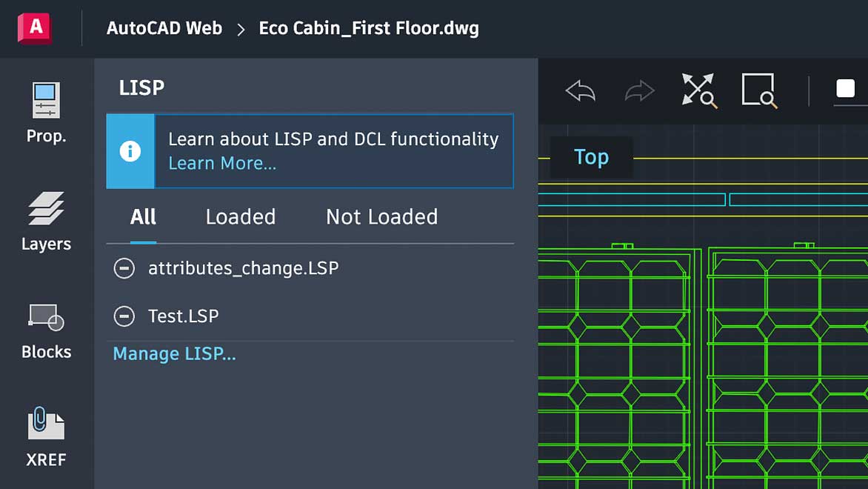Click the Undo arrow icon
Screen dimensions: 868x489
point(580,90)
